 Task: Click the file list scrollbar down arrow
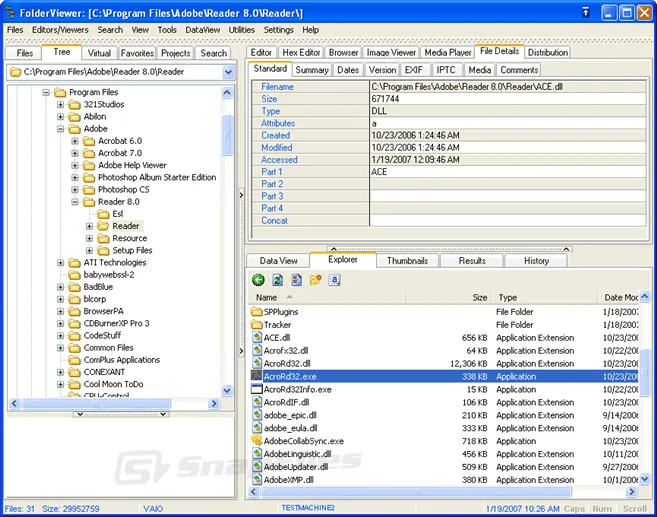click(644, 478)
